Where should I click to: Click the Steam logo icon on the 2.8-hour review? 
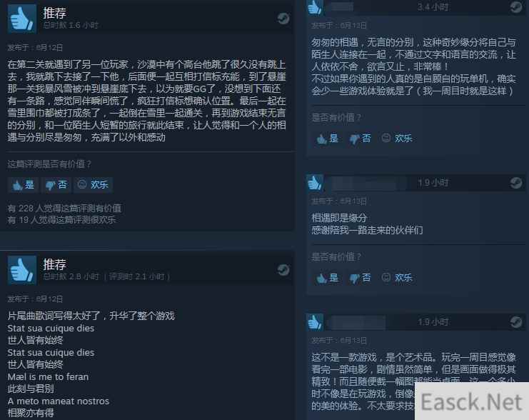pyautogui.click(x=283, y=270)
